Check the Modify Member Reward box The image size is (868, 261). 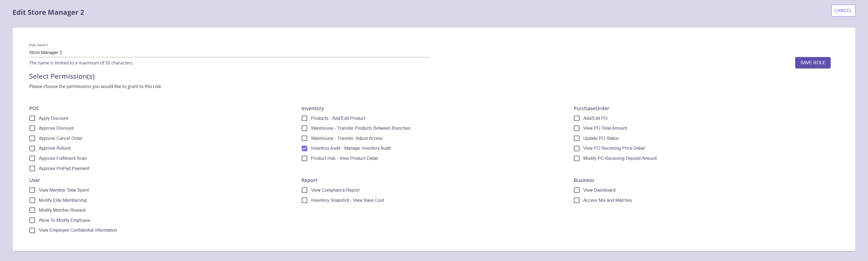point(32,210)
